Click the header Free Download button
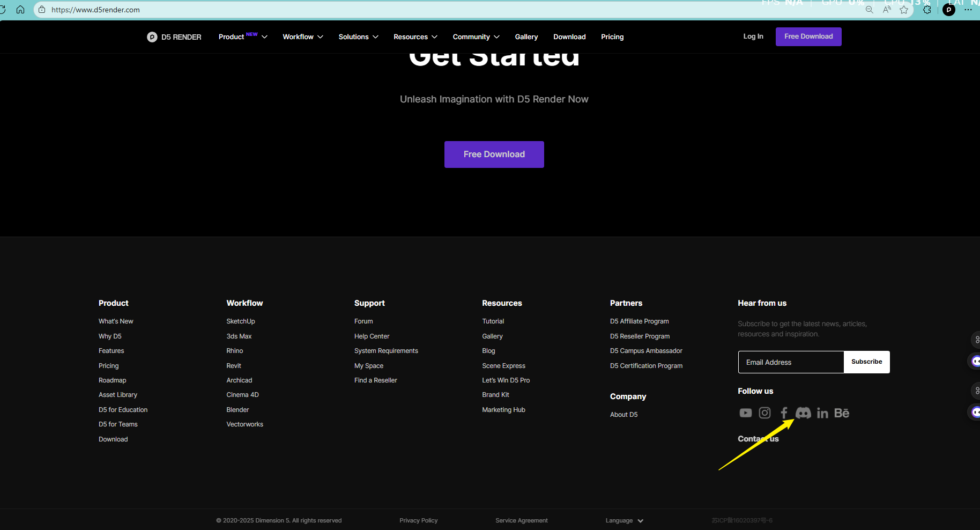This screenshot has width=980, height=530. pyautogui.click(x=808, y=36)
